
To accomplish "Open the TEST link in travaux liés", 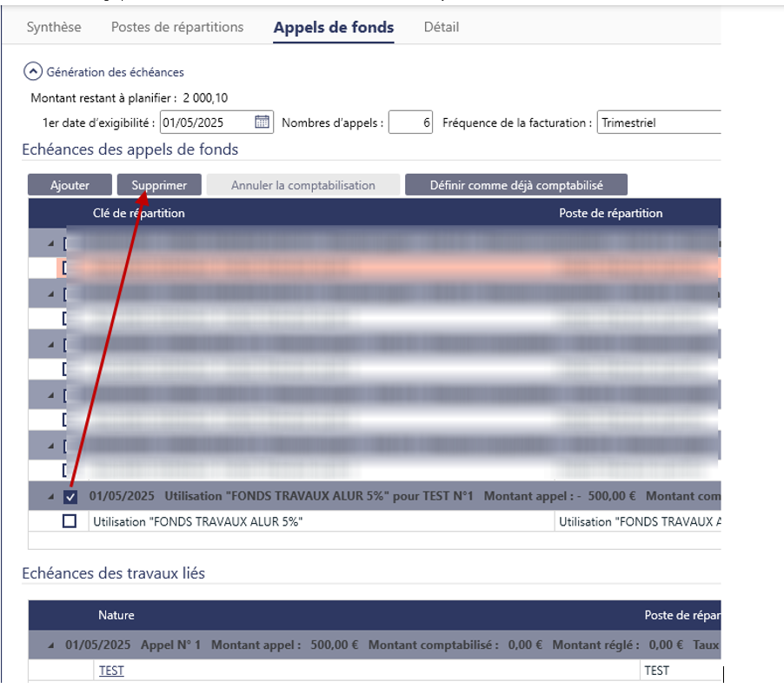I will [x=111, y=671].
